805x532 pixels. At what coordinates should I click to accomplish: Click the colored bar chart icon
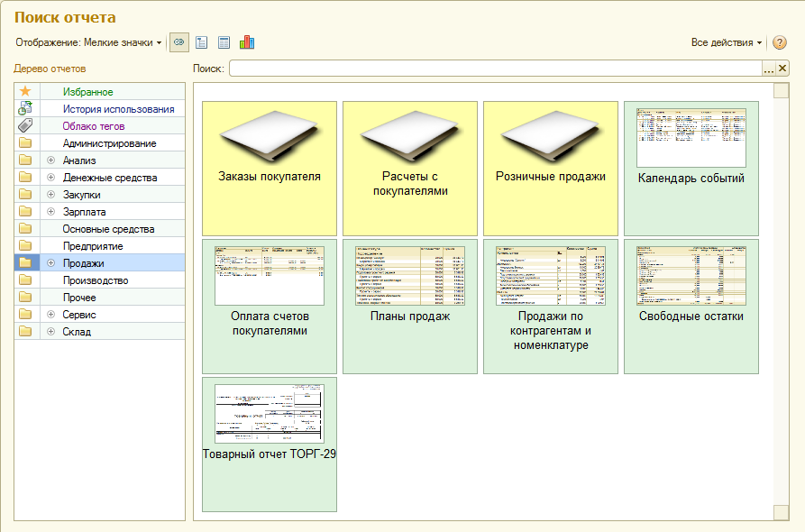tap(247, 42)
